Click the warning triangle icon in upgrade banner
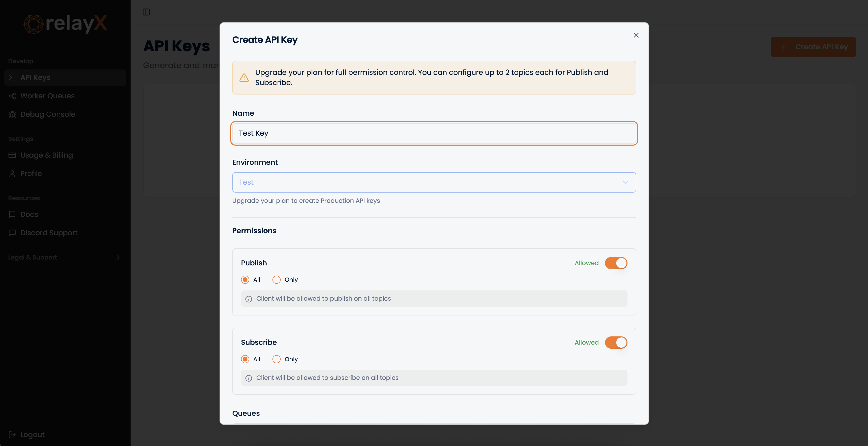This screenshot has height=446, width=868. pos(244,78)
